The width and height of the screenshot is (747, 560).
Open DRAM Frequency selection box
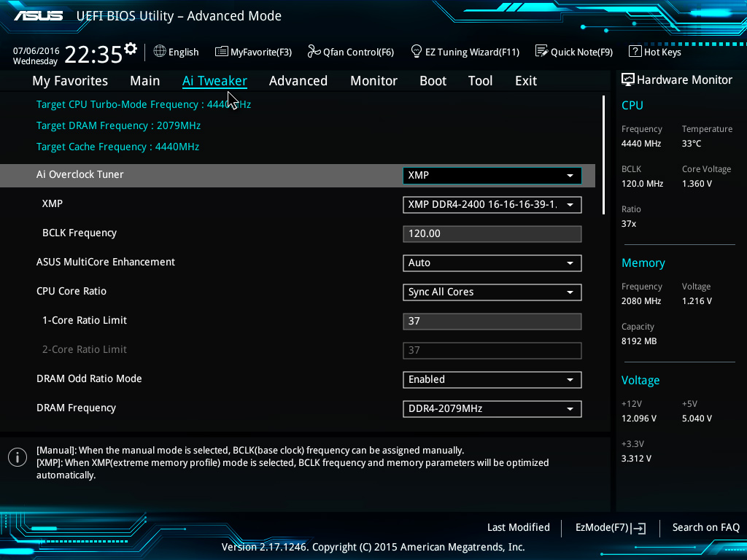(492, 409)
